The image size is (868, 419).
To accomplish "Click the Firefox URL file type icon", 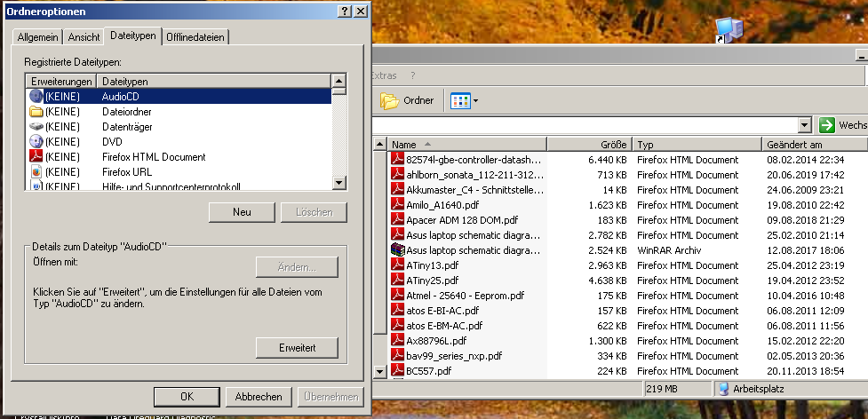I will (36, 171).
